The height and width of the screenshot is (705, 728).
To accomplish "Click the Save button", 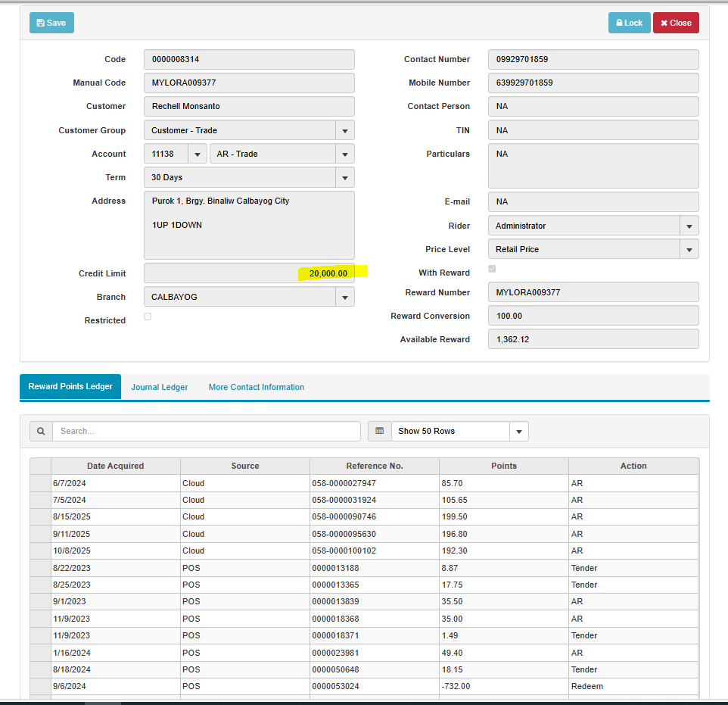I will 51,23.
